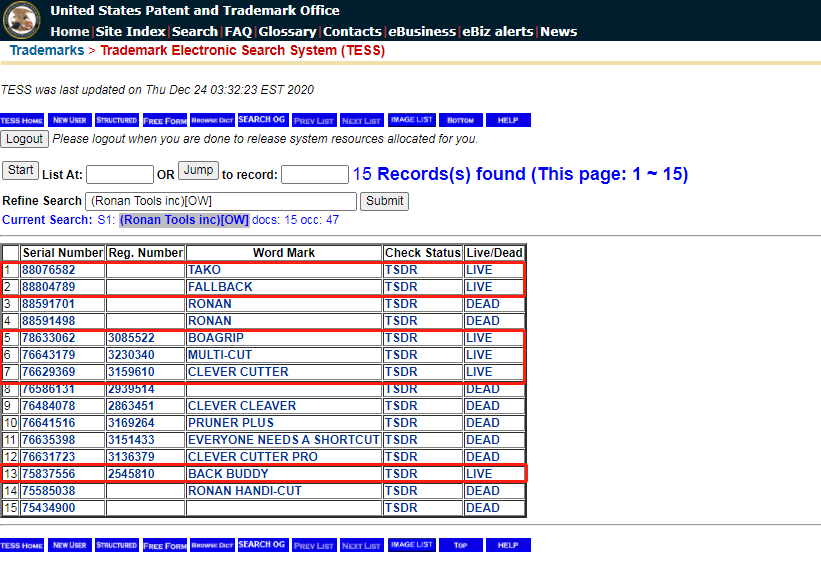Click the top New User button
This screenshot has height=562, width=821.
pyautogui.click(x=70, y=120)
